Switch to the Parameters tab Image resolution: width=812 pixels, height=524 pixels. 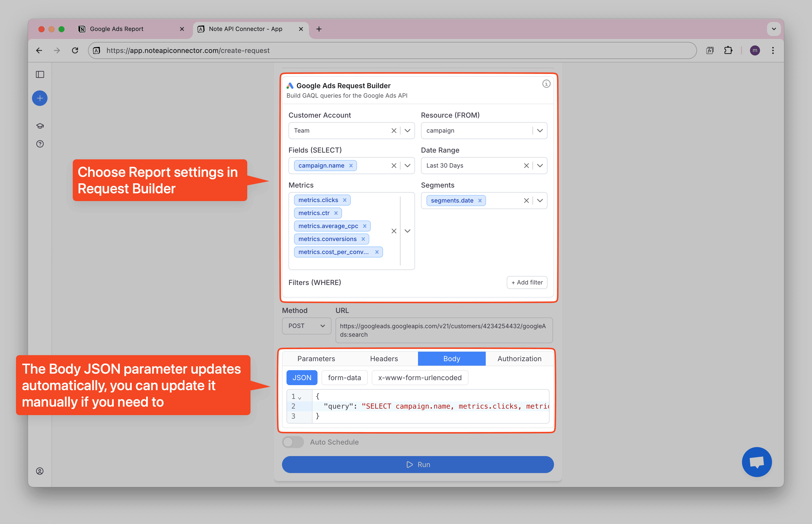[x=316, y=359]
